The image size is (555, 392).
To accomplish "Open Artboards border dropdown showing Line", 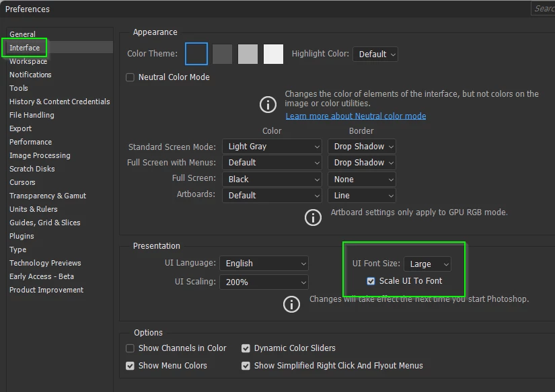I will pos(362,195).
